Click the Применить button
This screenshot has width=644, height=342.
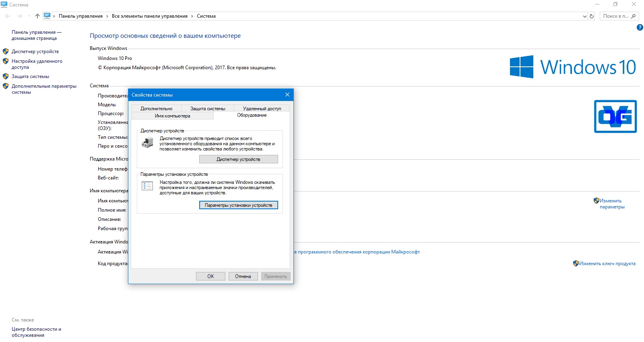(276, 276)
